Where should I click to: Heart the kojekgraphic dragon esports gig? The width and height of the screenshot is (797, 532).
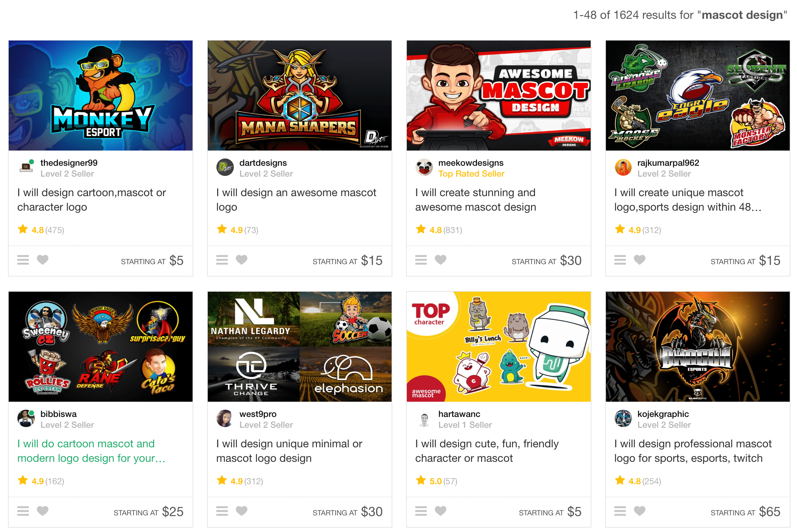click(640, 511)
